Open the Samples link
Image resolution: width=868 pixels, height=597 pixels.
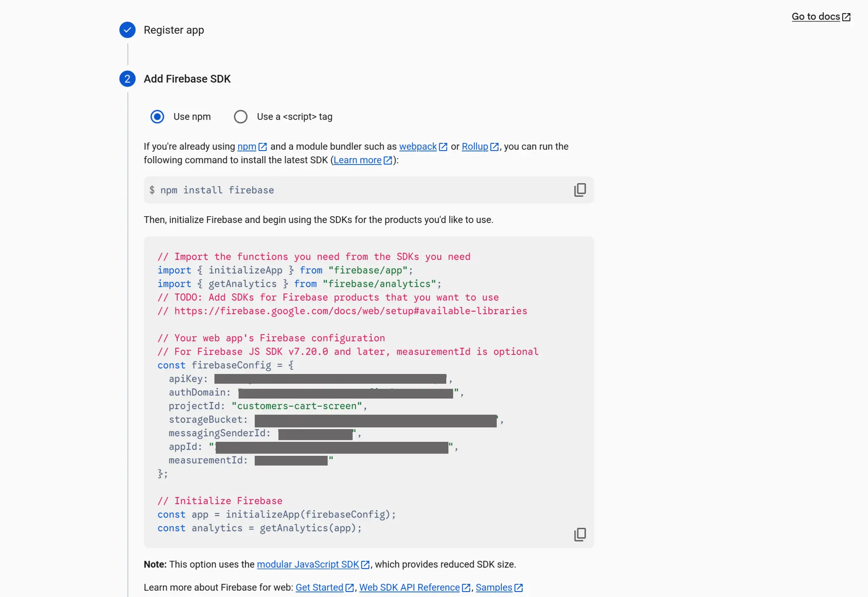pos(494,587)
